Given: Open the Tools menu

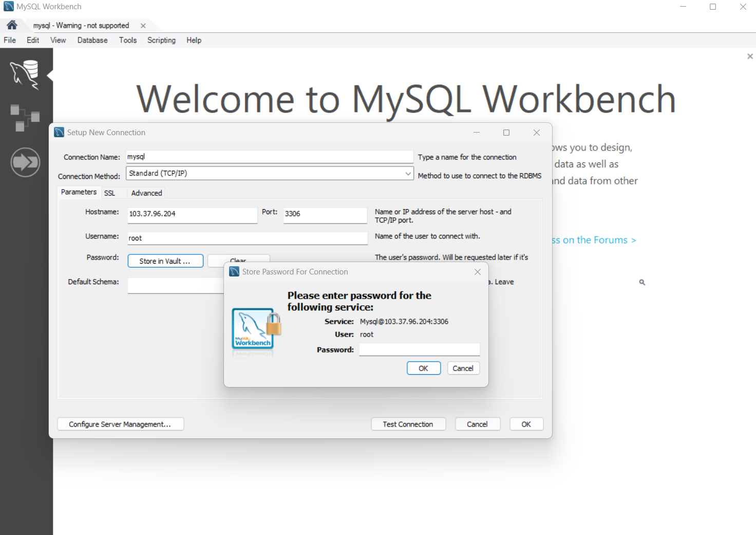Looking at the screenshot, I should pyautogui.click(x=128, y=40).
